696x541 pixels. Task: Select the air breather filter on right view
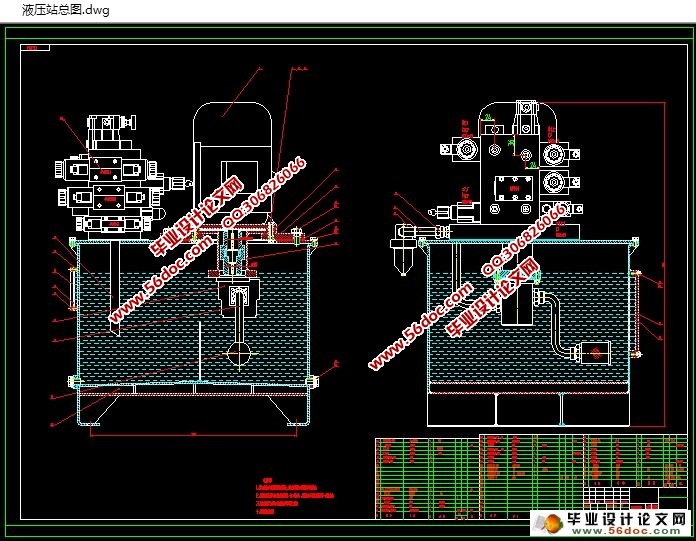[403, 251]
